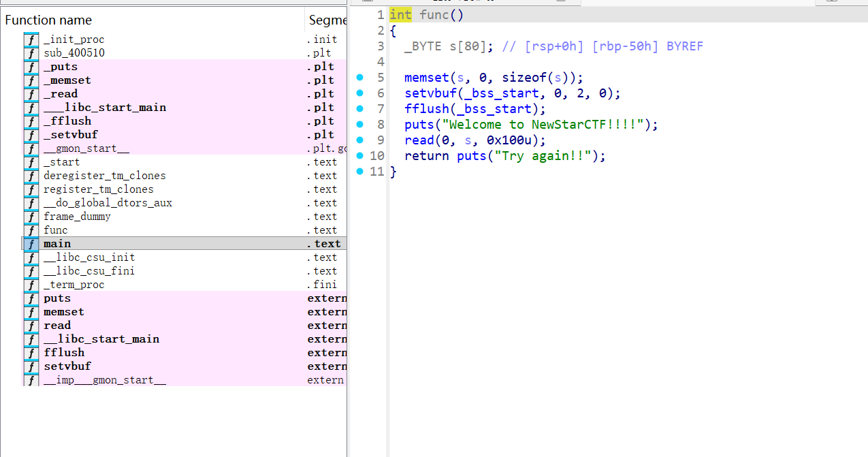Click the function icon beside extern setvbuf

(x=31, y=366)
